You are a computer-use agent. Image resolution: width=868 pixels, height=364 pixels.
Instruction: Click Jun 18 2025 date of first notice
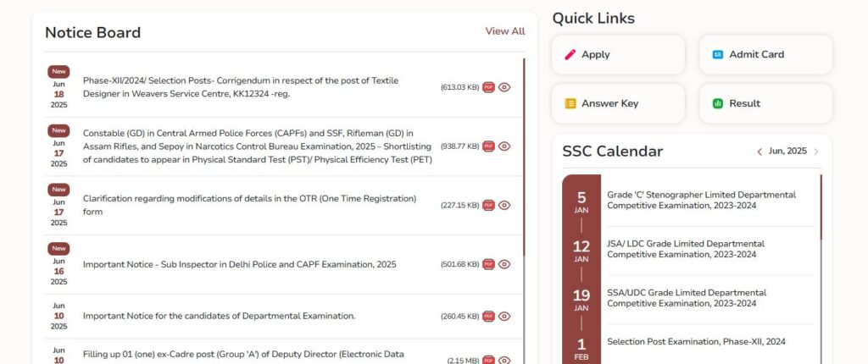point(58,95)
